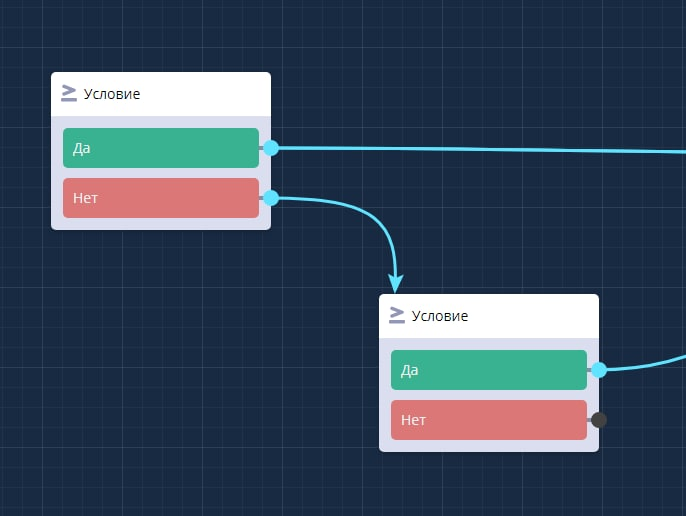The image size is (686, 516).
Task: Select the upper node's Да output port
Action: tap(271, 148)
